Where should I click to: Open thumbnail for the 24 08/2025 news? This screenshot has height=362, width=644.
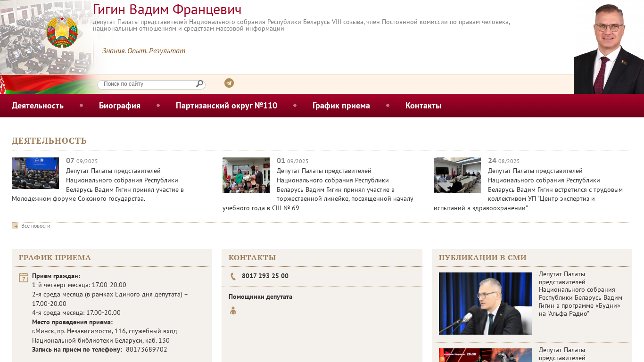(457, 175)
